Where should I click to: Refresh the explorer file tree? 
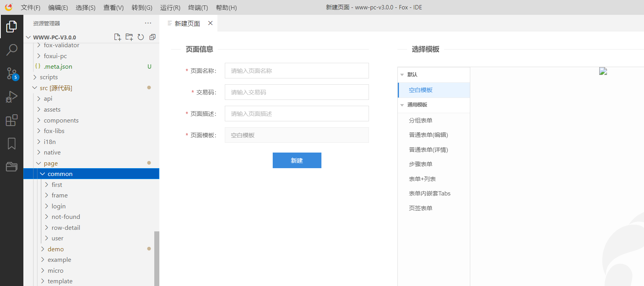pyautogui.click(x=141, y=37)
